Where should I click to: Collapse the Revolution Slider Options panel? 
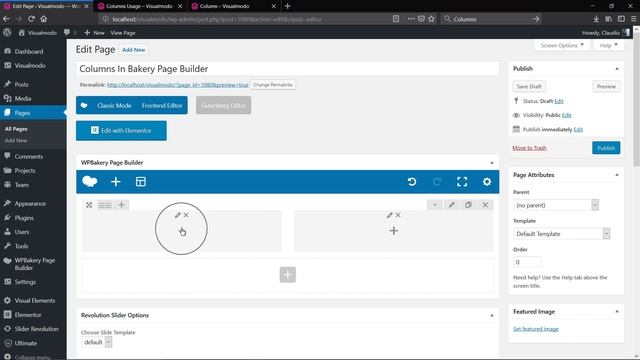tap(492, 316)
